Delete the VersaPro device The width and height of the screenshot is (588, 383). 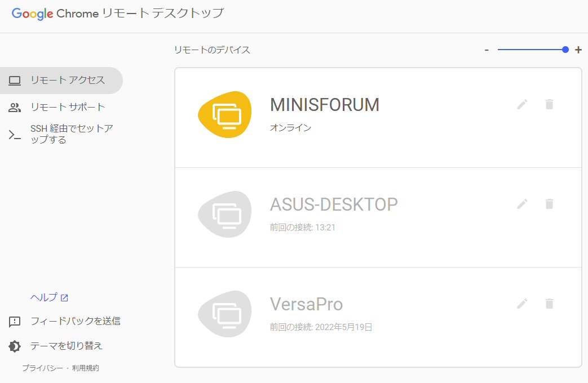tap(549, 304)
